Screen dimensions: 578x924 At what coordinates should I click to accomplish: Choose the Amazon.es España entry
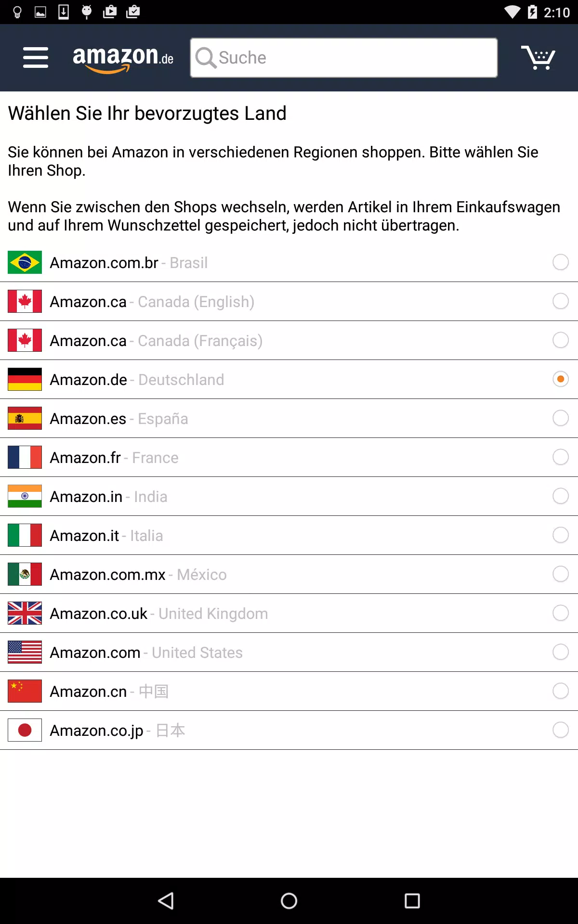[x=289, y=418]
